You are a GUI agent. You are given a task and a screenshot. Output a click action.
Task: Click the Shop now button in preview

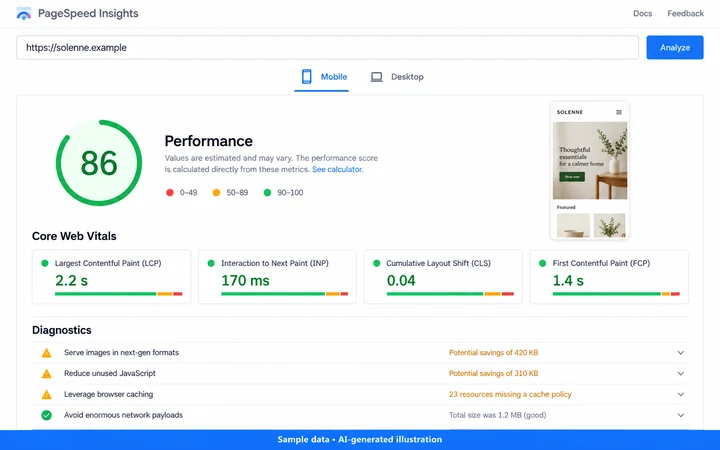pyautogui.click(x=572, y=177)
